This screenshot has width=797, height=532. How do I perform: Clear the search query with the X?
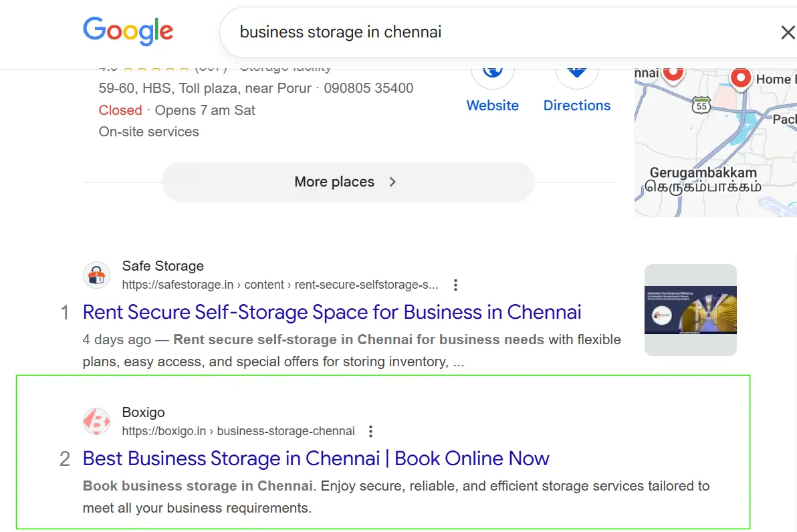[788, 32]
